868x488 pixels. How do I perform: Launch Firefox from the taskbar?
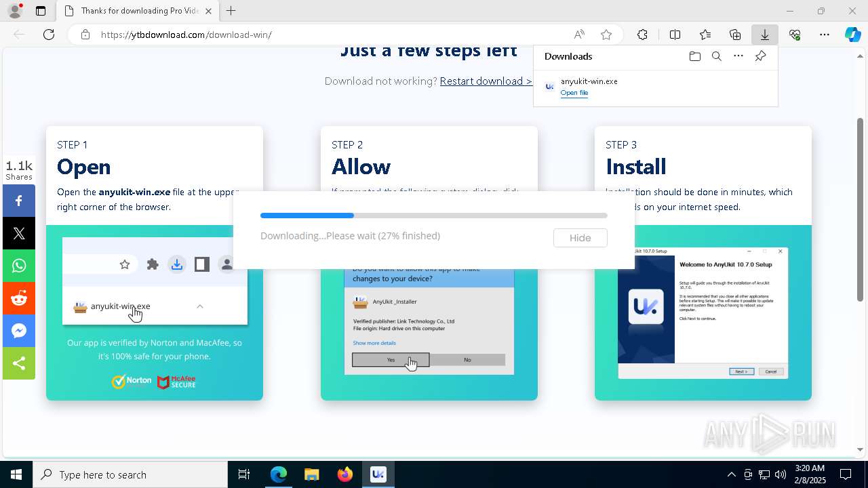pyautogui.click(x=345, y=474)
